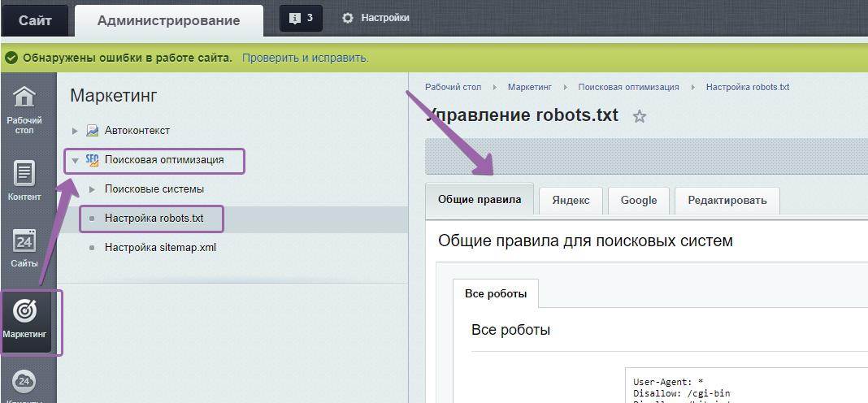Viewport: 868px width, 403px height.
Task: Expand the Автоконтекст tree node
Action: 76,131
